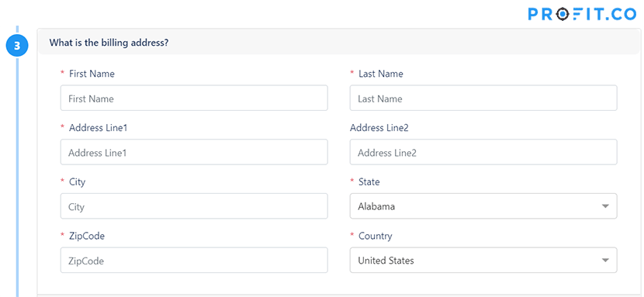Click the vertical blue step progress line

(17, 176)
